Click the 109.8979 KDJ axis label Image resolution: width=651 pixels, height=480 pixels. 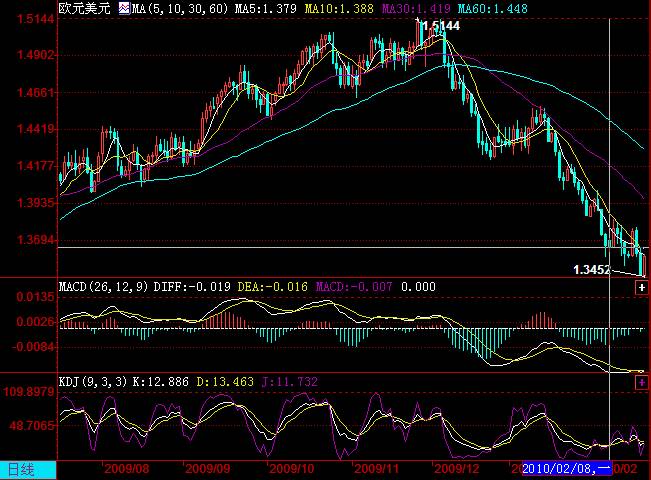tap(29, 392)
